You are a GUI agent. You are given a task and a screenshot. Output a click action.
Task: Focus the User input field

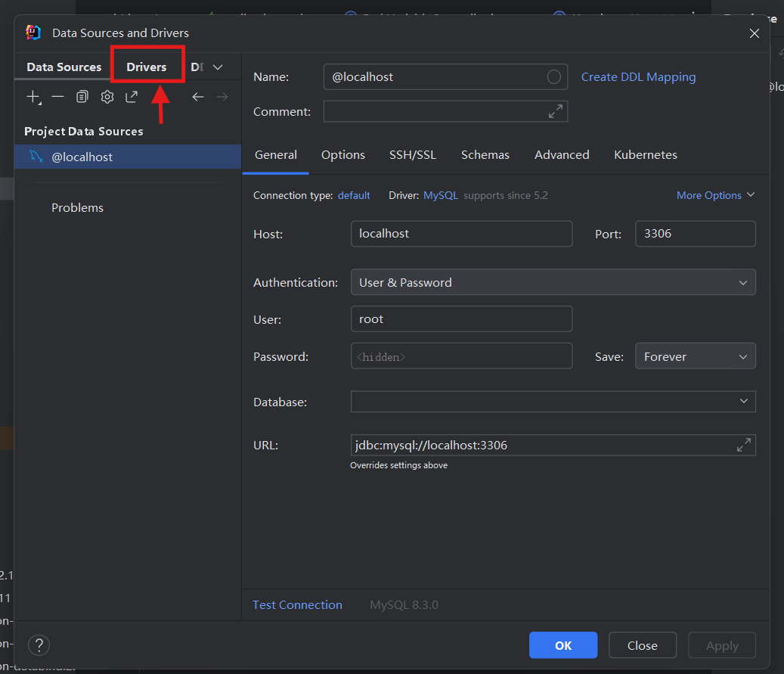click(x=461, y=318)
